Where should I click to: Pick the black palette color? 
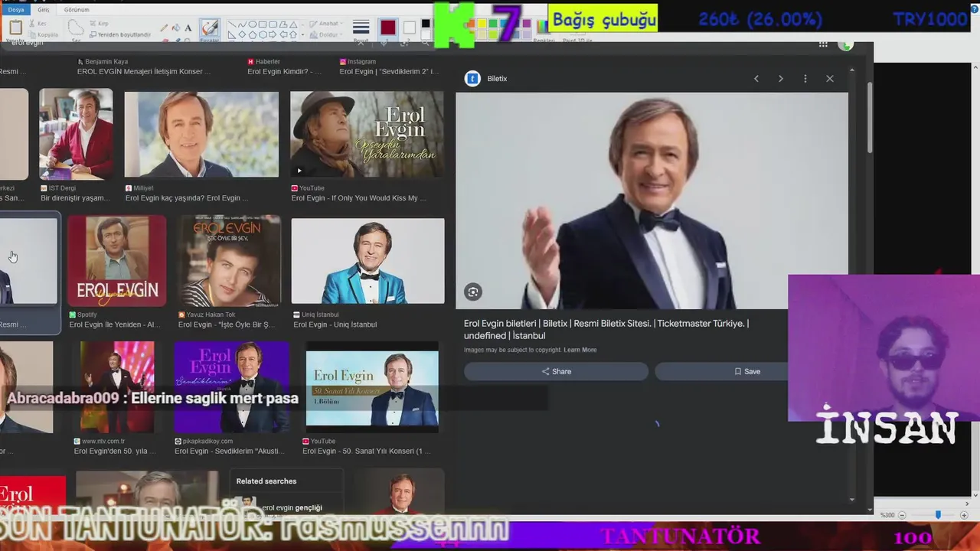pos(426,24)
